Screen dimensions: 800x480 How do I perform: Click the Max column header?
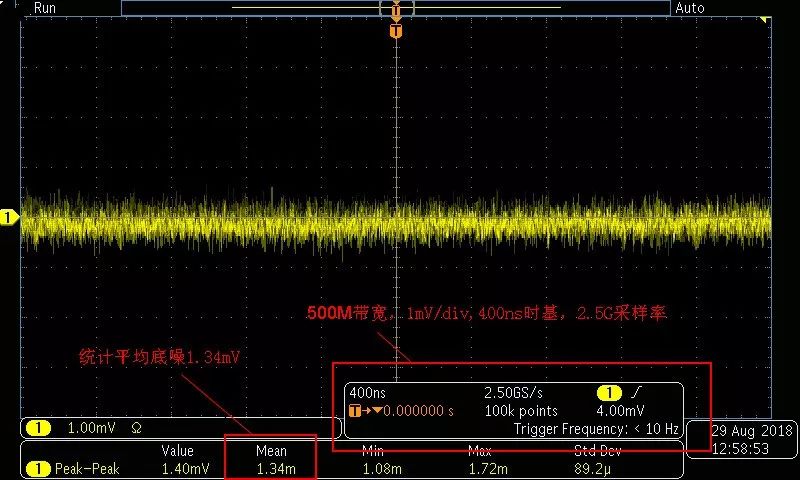(x=480, y=451)
